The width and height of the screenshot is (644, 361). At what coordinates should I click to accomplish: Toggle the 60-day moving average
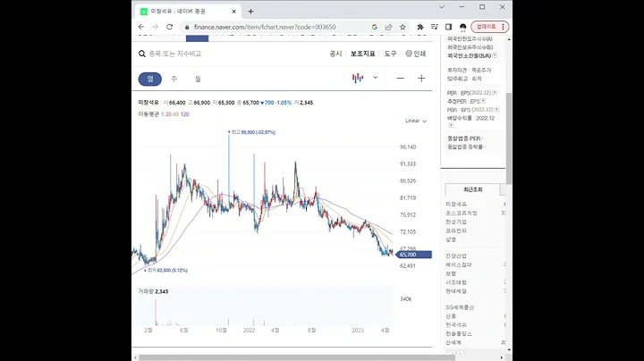point(176,114)
